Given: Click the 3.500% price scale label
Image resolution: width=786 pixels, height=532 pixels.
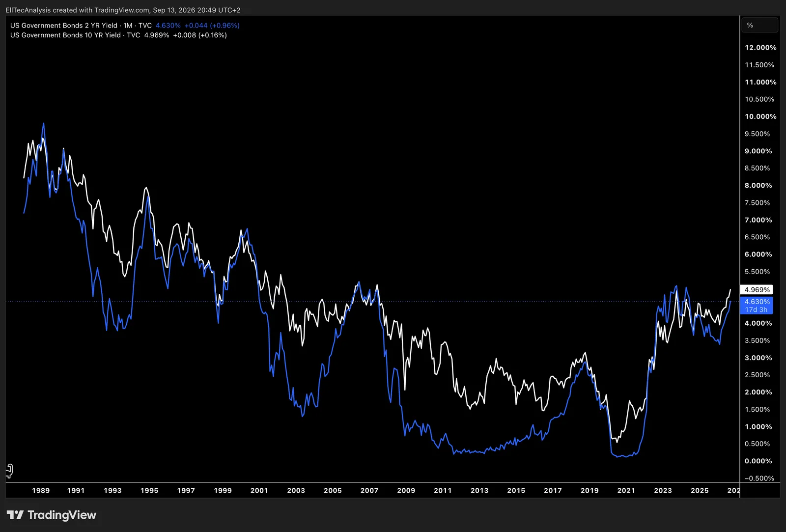Looking at the screenshot, I should pos(758,340).
